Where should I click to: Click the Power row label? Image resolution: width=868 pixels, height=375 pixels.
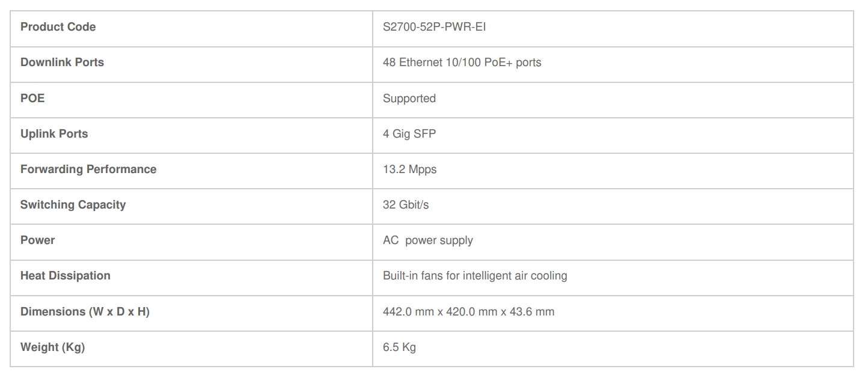tap(37, 240)
